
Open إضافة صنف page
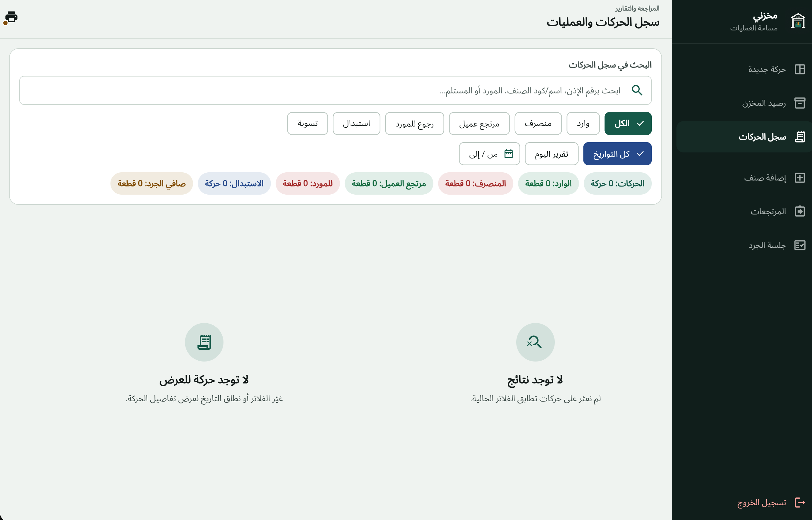[745, 178]
